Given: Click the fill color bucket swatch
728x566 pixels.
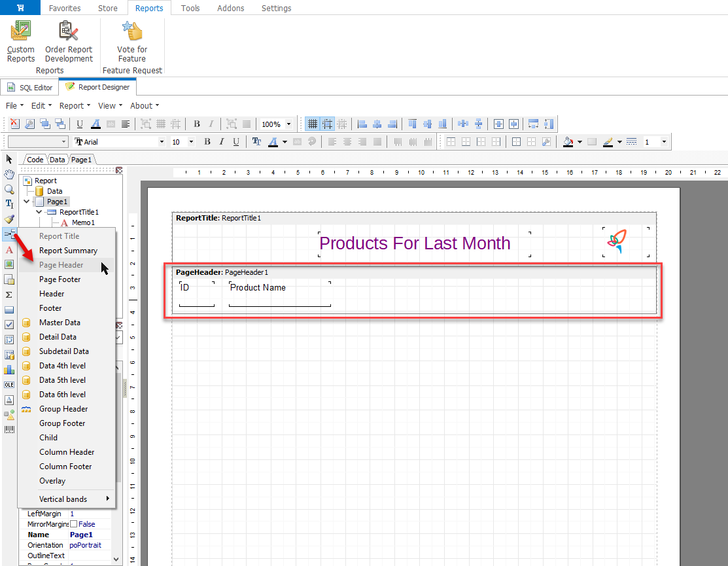Looking at the screenshot, I should 567,142.
